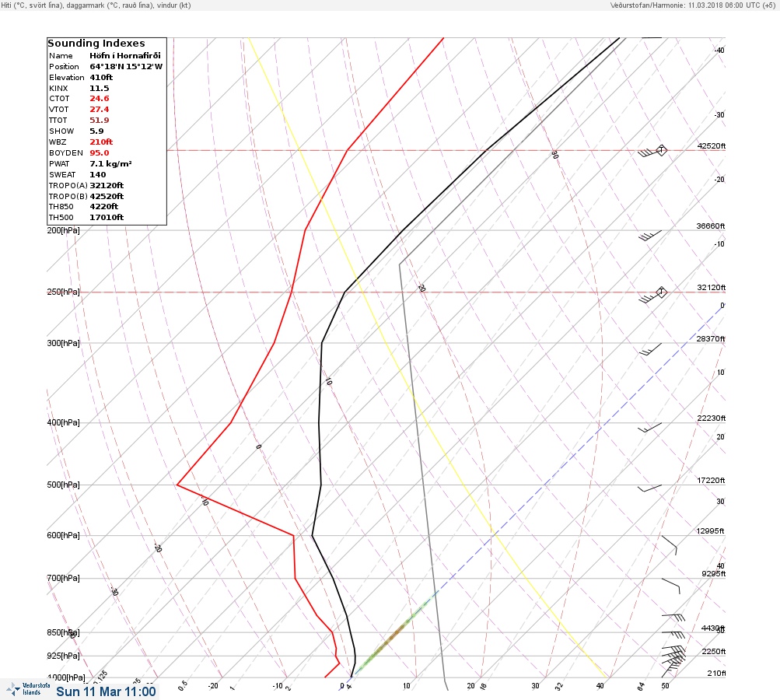Screen dimensions: 780x700
Task: Click the '925[hPa]' pressure label
Action: (63, 656)
